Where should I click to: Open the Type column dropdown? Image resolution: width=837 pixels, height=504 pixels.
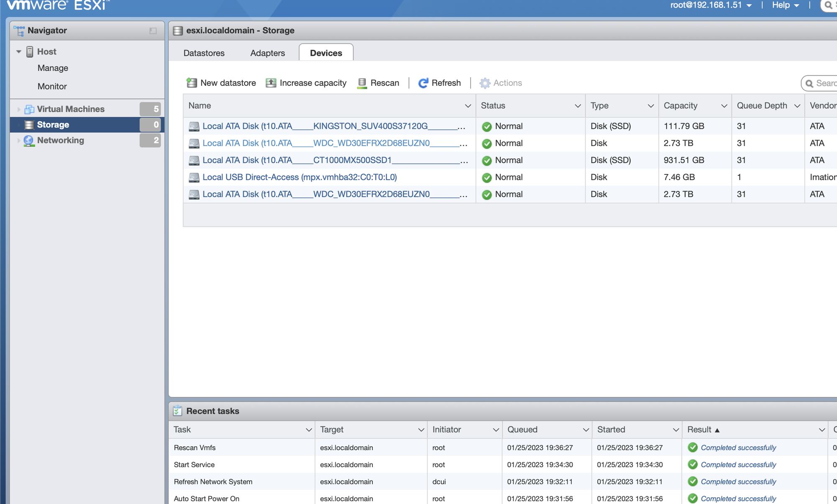651,106
